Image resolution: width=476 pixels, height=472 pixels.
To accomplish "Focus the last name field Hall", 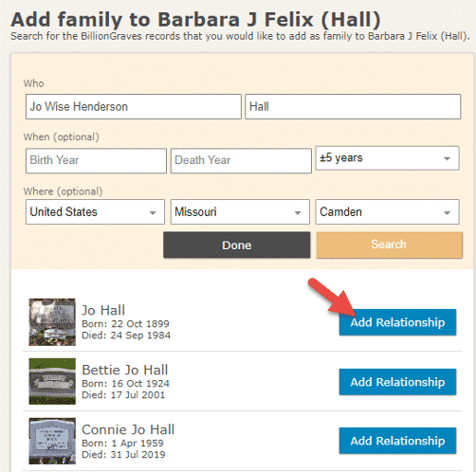I will pyautogui.click(x=353, y=106).
